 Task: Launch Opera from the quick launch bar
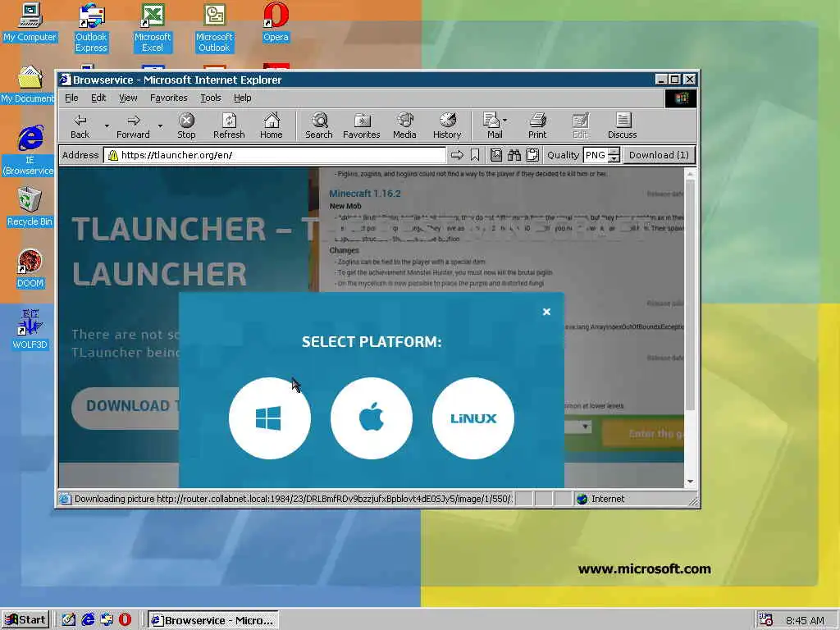tap(125, 620)
